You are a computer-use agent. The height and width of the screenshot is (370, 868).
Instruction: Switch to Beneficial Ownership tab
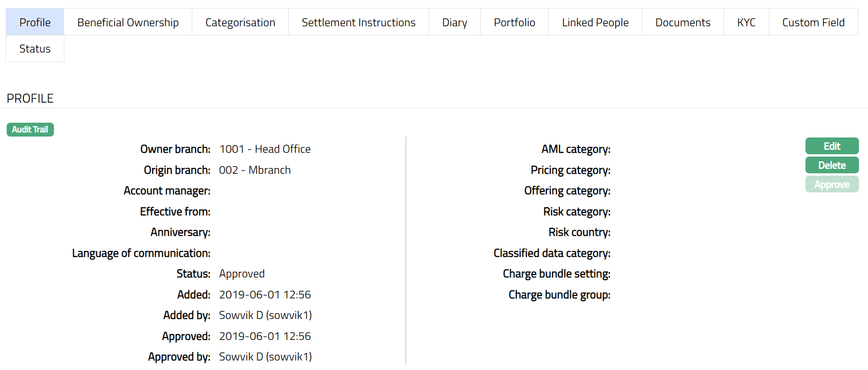click(x=128, y=22)
